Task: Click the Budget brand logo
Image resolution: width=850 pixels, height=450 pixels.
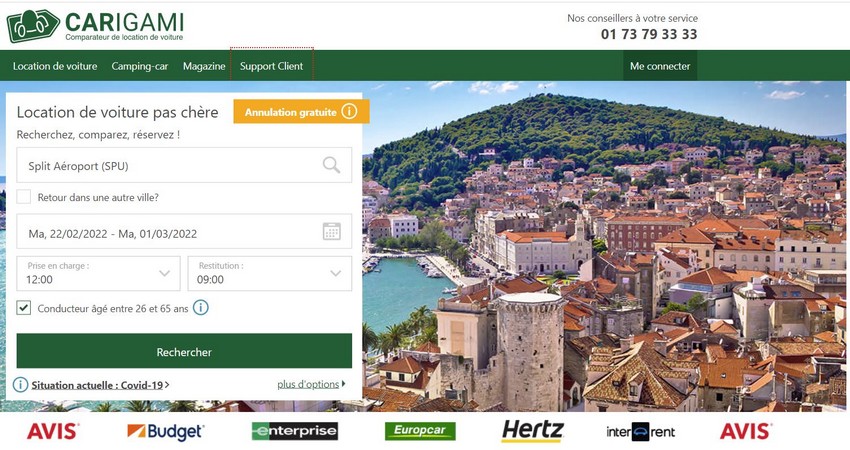Action: click(165, 431)
